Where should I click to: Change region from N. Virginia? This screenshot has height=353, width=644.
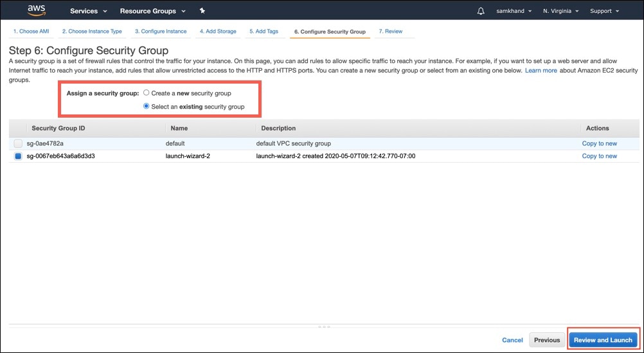[560, 11]
